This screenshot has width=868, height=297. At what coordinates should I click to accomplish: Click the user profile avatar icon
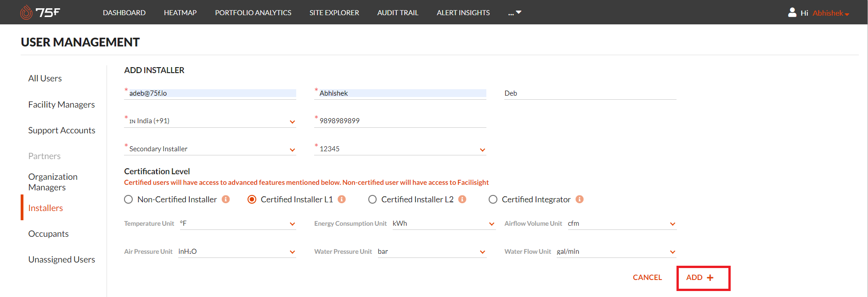click(792, 12)
